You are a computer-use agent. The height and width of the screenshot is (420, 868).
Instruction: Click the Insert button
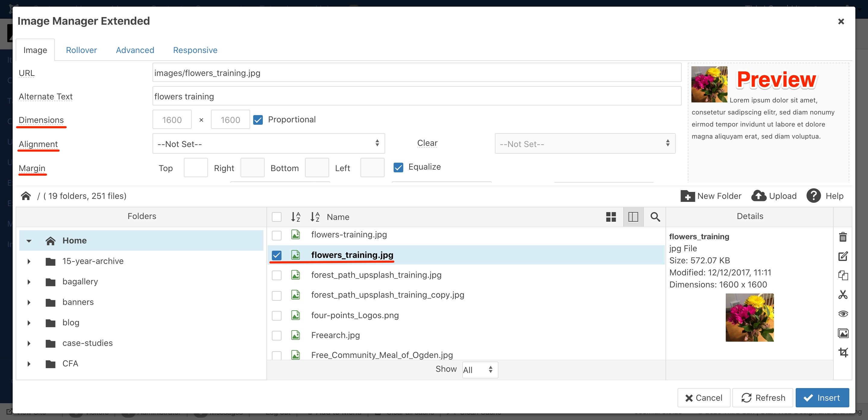[x=822, y=398]
